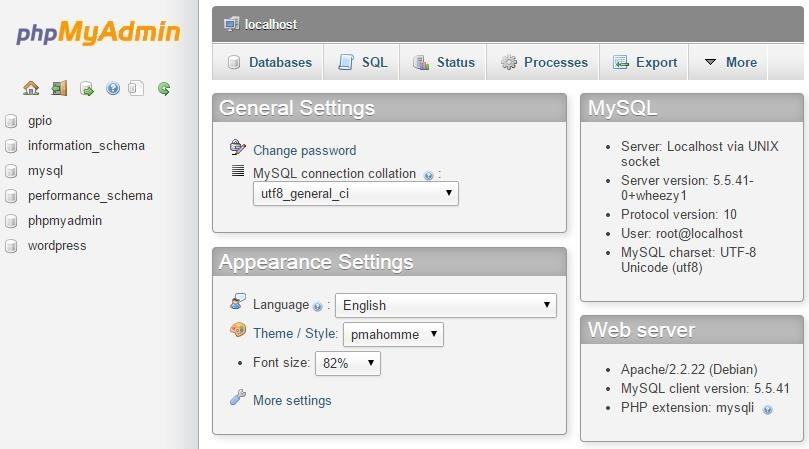Switch to the Databases tab
Image resolution: width=809 pixels, height=449 pixels.
[270, 62]
